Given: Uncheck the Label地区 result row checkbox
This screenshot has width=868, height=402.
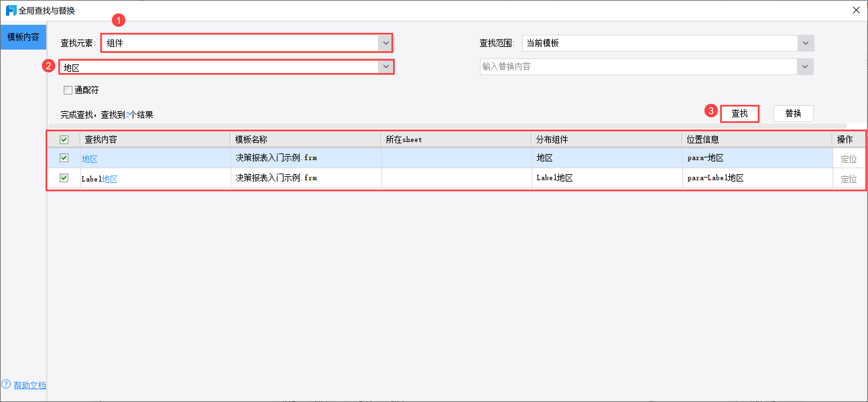Looking at the screenshot, I should [64, 178].
